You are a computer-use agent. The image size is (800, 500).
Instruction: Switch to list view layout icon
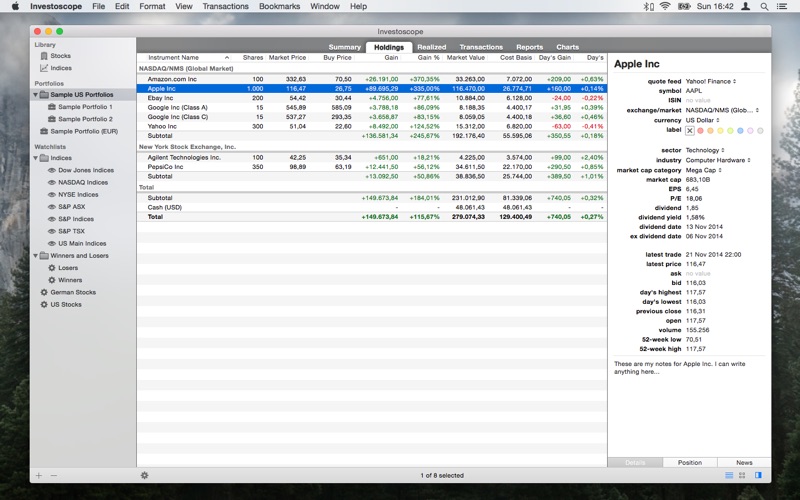coord(729,475)
